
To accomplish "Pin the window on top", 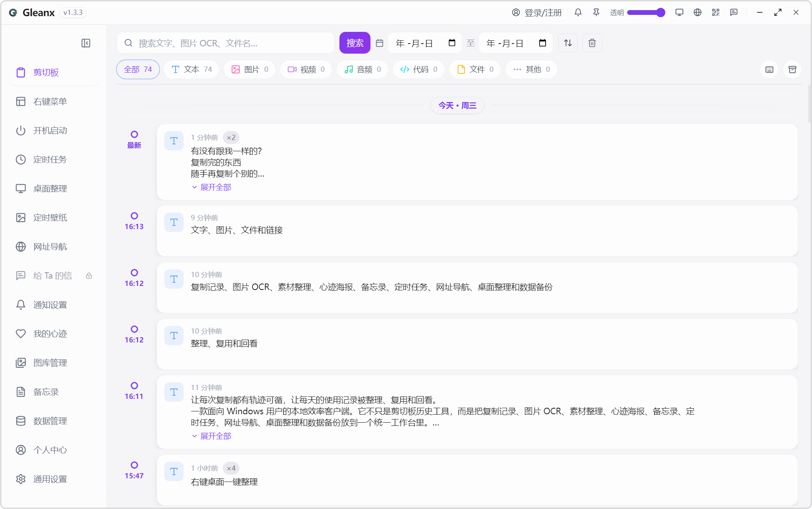I will [x=596, y=13].
